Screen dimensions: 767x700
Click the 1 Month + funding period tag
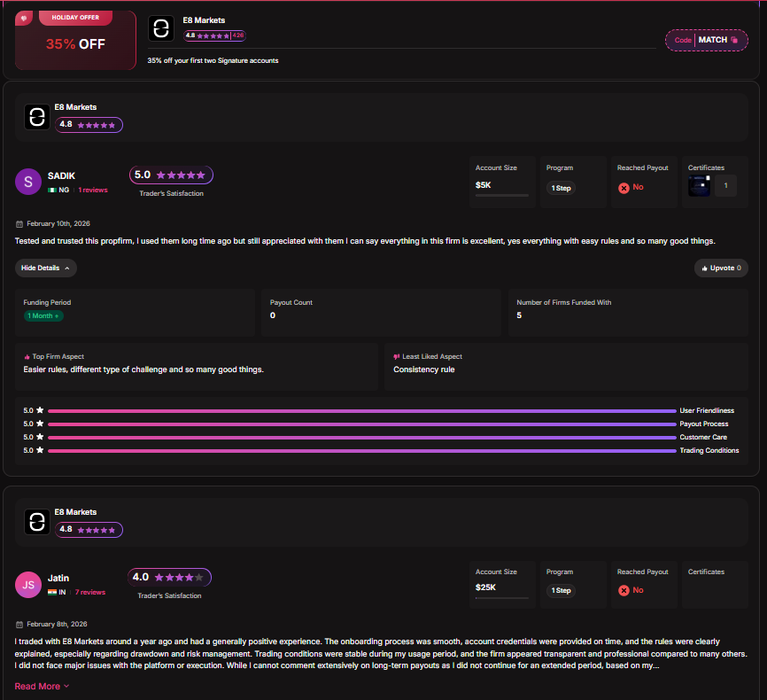point(43,316)
